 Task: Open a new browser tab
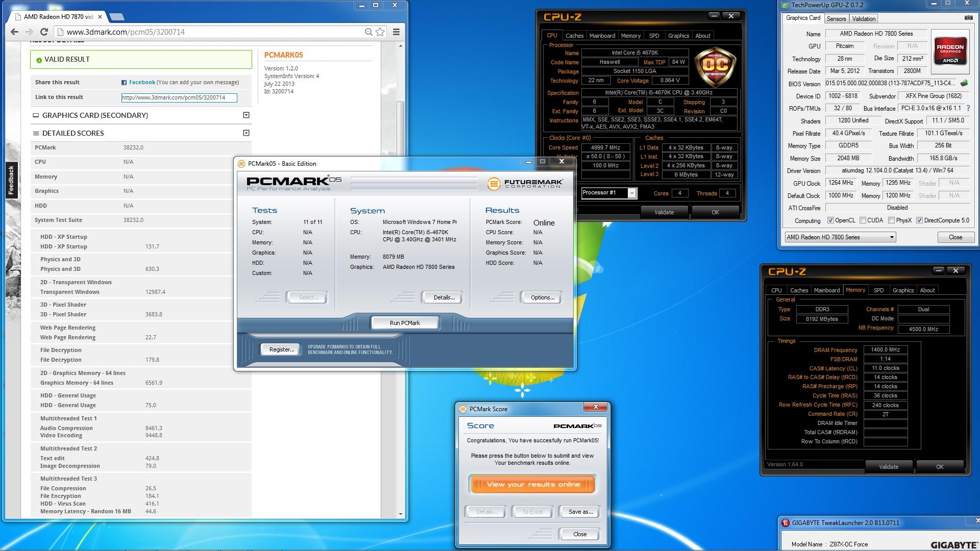click(x=116, y=16)
